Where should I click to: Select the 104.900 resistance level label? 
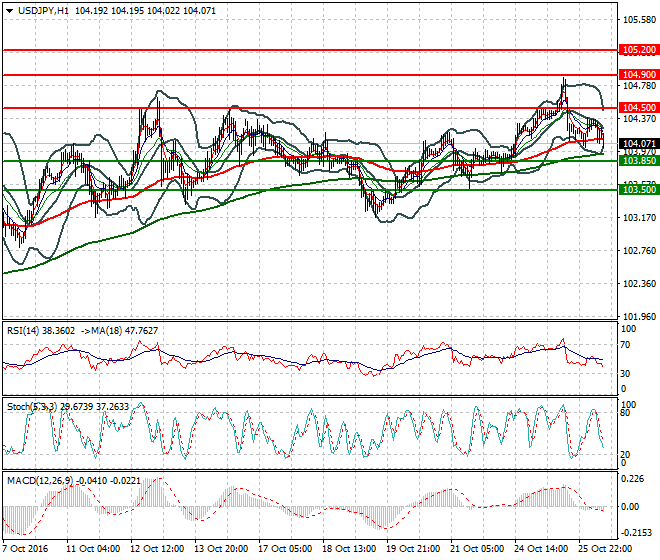click(639, 75)
